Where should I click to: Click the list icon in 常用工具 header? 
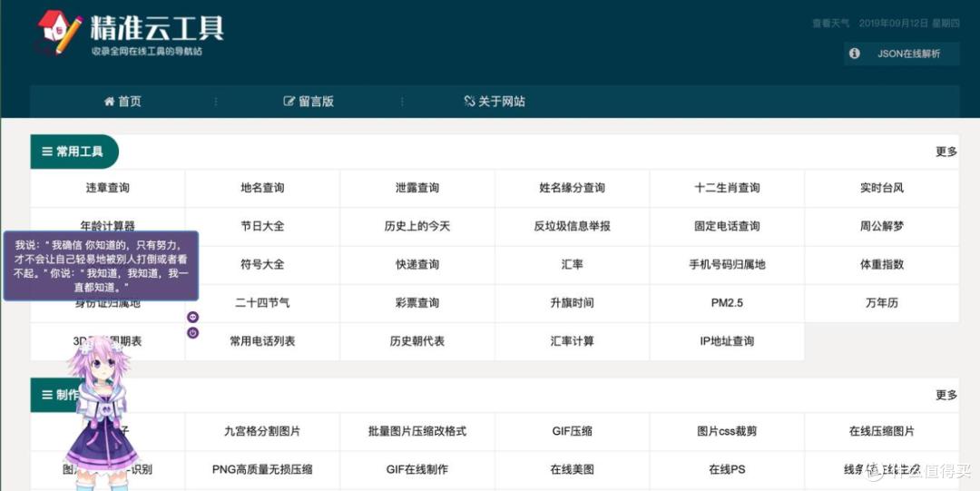(x=47, y=152)
